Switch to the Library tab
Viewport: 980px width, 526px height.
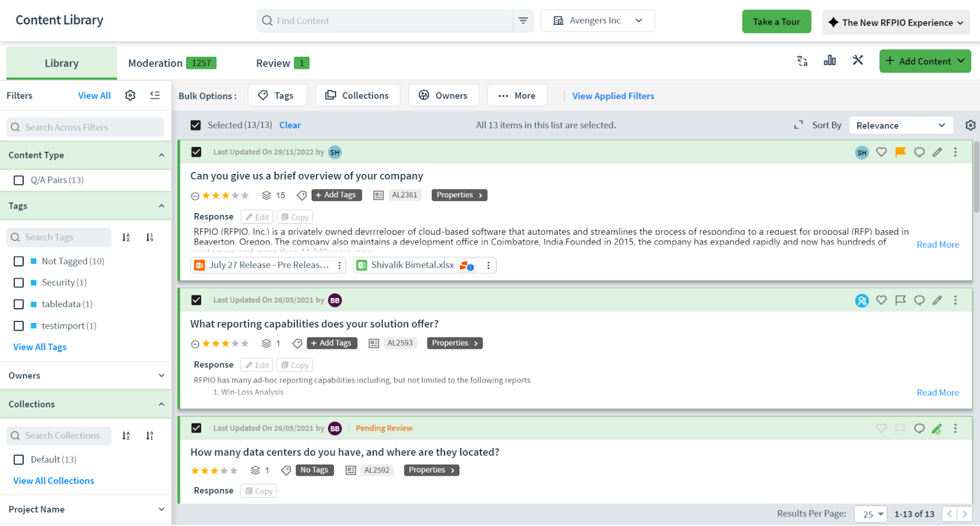pos(61,63)
